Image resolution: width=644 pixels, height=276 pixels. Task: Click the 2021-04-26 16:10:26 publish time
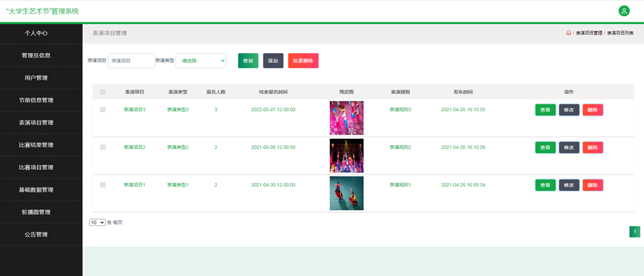click(x=463, y=147)
